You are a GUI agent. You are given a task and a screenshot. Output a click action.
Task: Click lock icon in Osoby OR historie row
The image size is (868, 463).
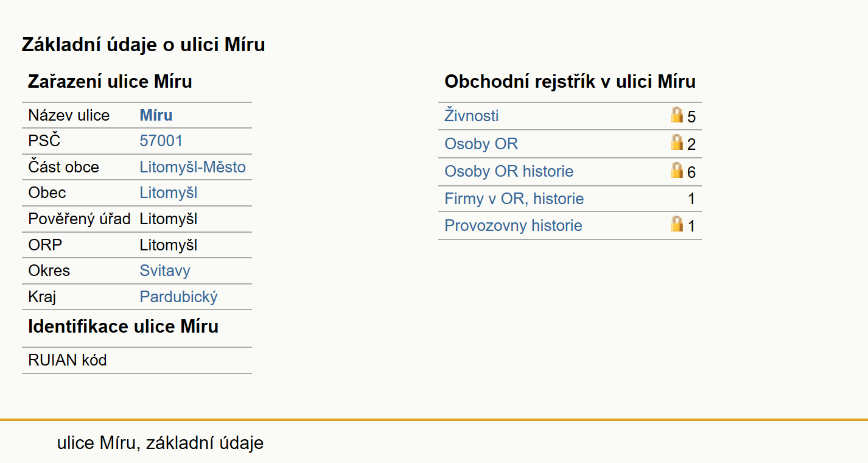tap(676, 170)
